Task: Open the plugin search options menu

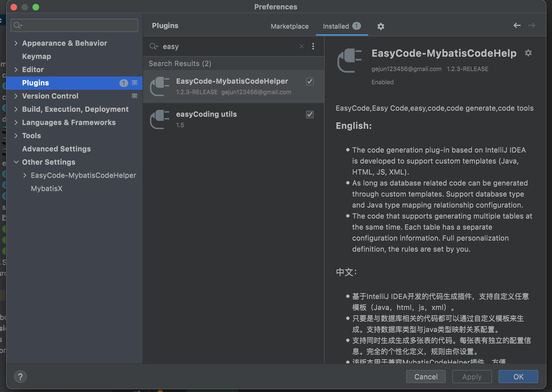Action: tap(313, 46)
